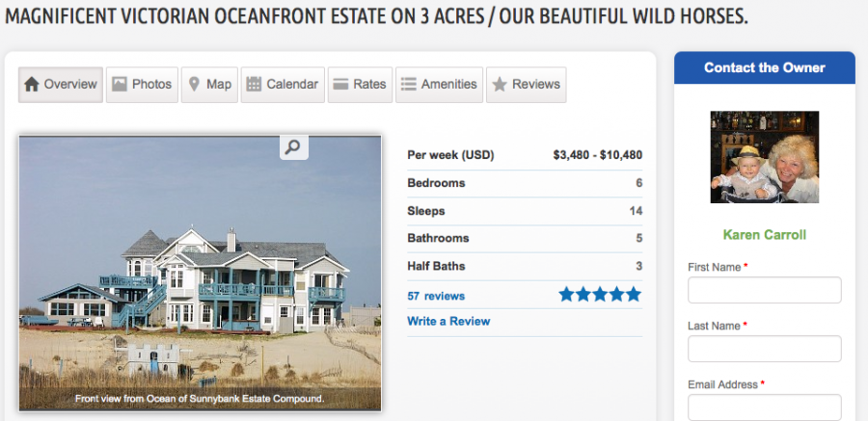The height and width of the screenshot is (421, 868).
Task: Focus the Email Address field
Action: [764, 407]
